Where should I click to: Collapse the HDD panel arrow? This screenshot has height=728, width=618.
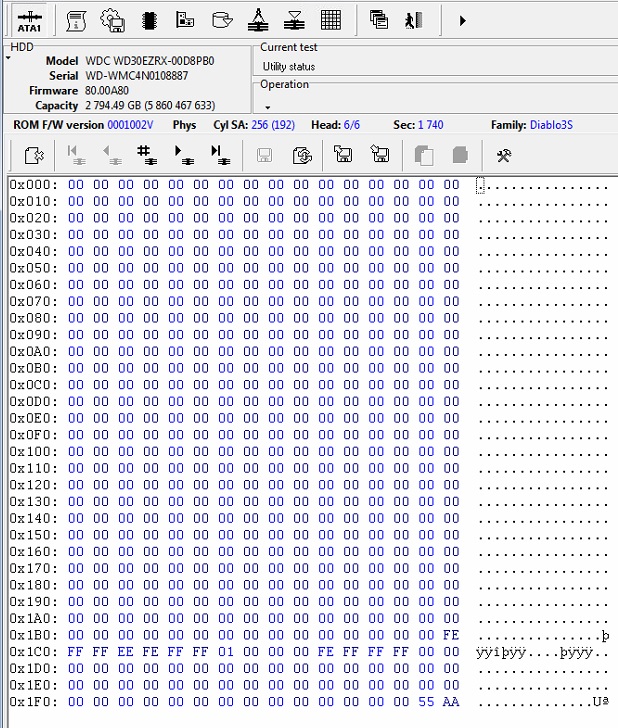point(8,58)
